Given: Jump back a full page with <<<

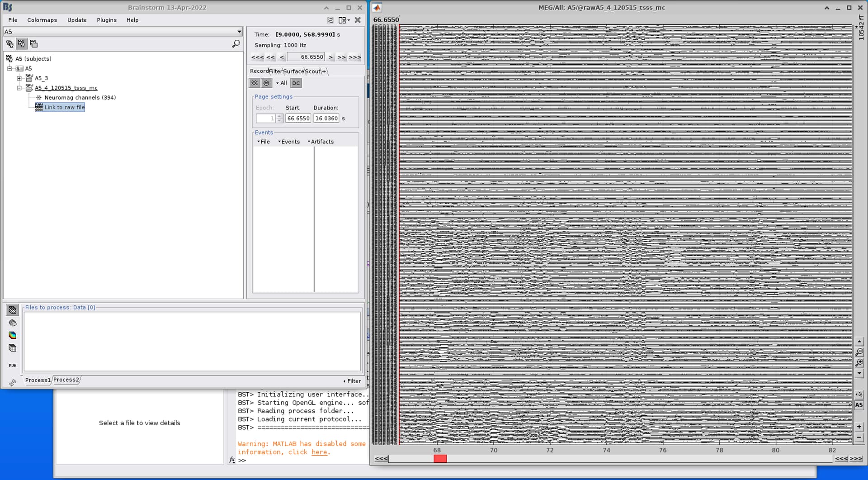Looking at the screenshot, I should 257,57.
